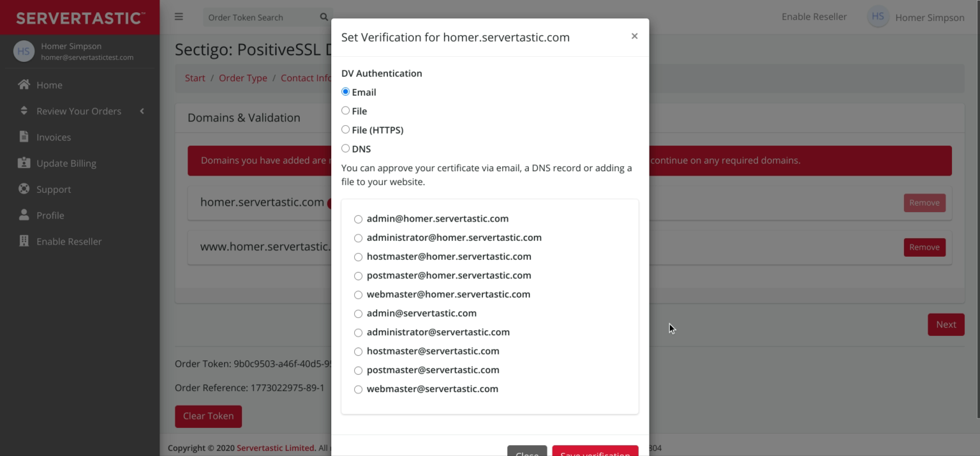980x456 pixels.
Task: Click the Invoices document icon
Action: pos(24,137)
